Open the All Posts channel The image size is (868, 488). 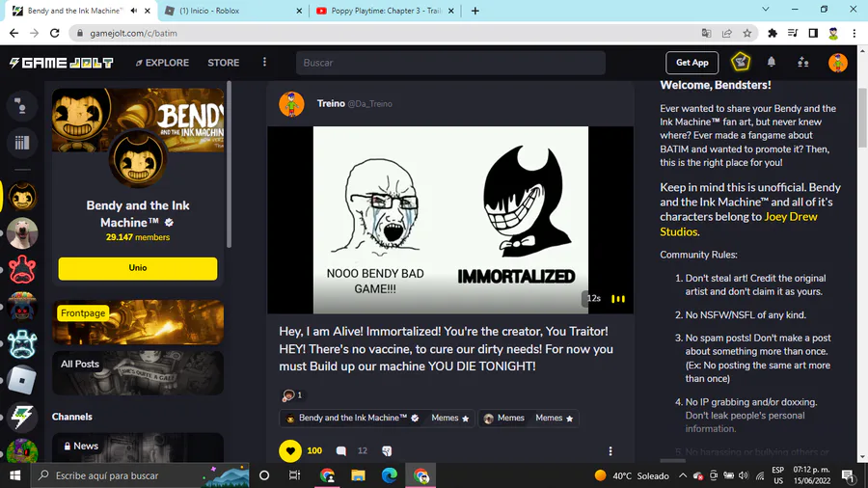click(x=138, y=373)
